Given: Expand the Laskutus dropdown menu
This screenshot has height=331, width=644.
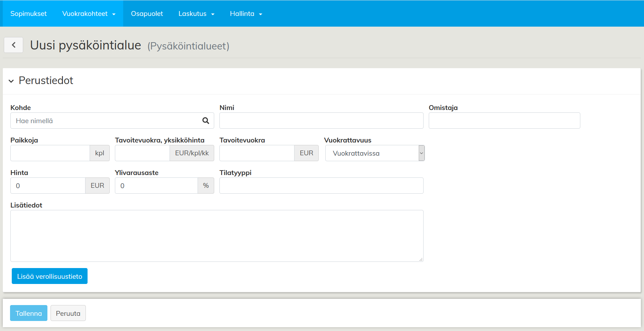Looking at the screenshot, I should pos(196,14).
